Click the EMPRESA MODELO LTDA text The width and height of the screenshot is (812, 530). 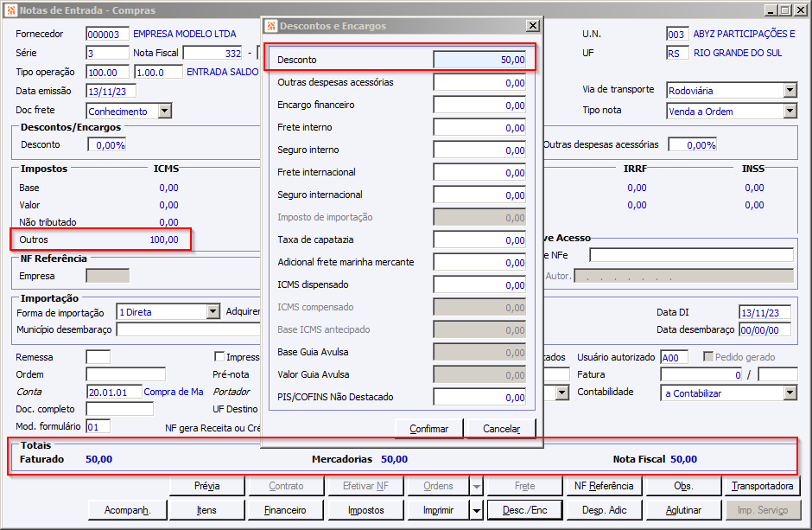[184, 34]
